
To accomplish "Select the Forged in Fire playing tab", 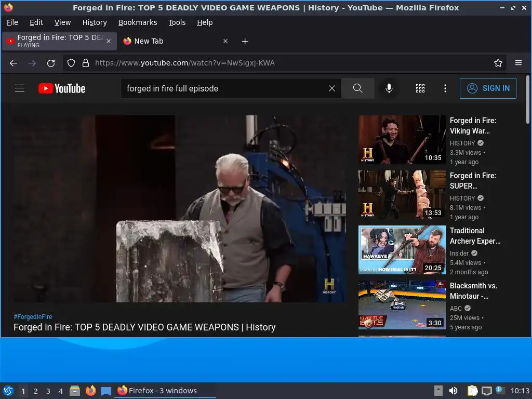I will pos(59,41).
